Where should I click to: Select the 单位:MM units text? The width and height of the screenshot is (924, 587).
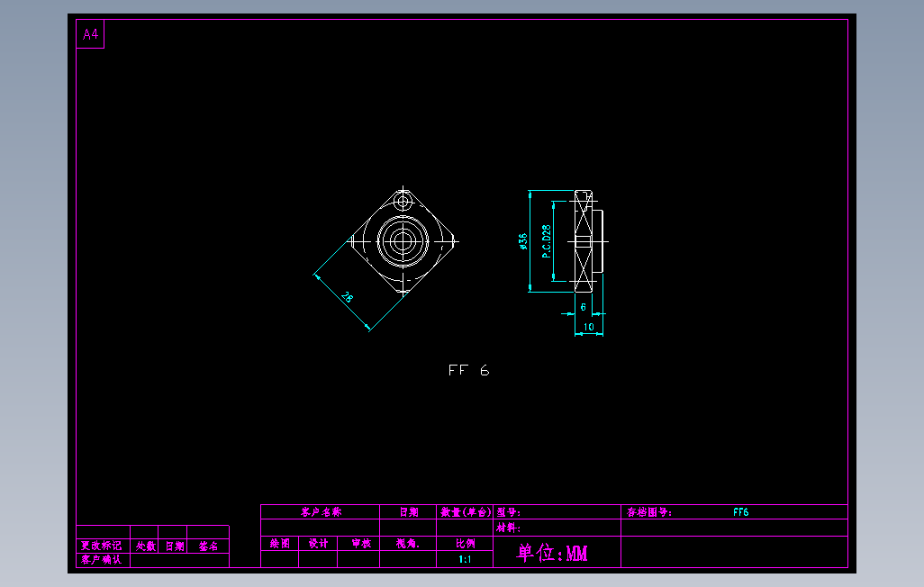coord(552,553)
